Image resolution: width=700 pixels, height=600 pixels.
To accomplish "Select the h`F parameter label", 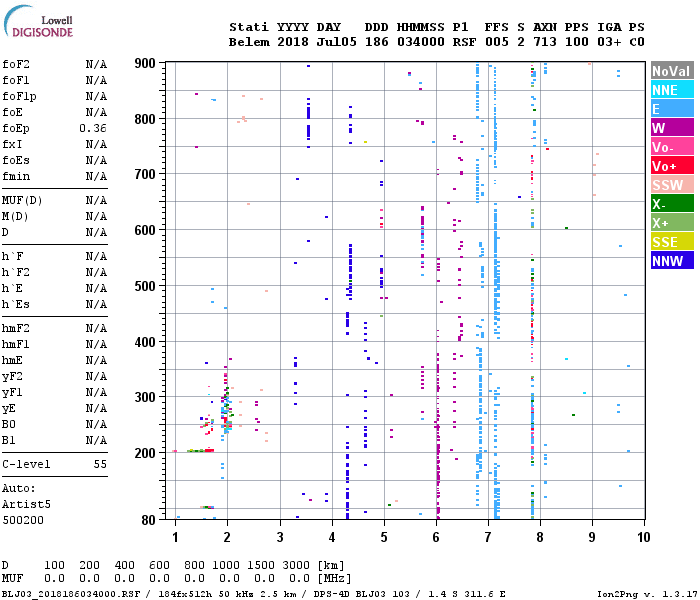I will (12, 256).
